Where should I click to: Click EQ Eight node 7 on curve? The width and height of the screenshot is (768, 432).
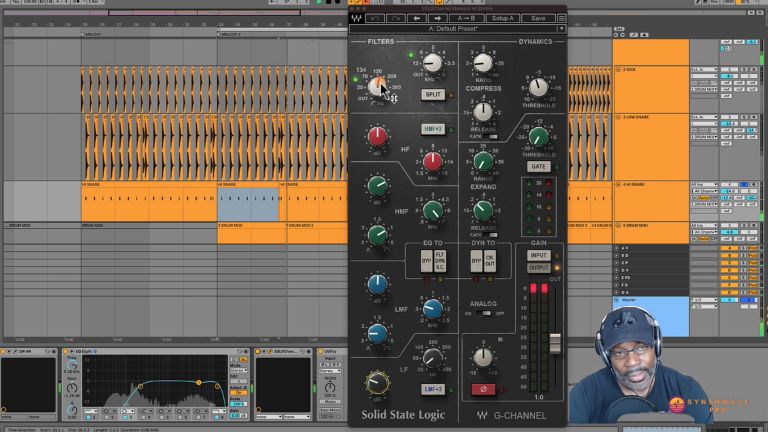(199, 382)
